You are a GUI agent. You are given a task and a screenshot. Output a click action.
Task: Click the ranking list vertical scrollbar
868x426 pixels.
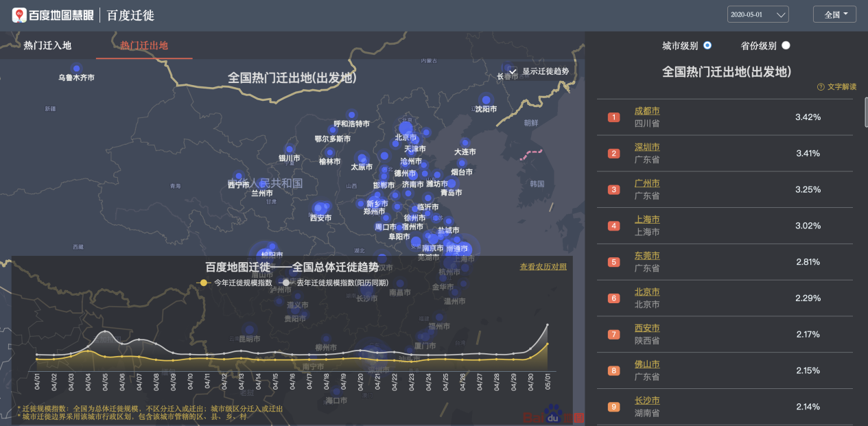click(x=865, y=113)
